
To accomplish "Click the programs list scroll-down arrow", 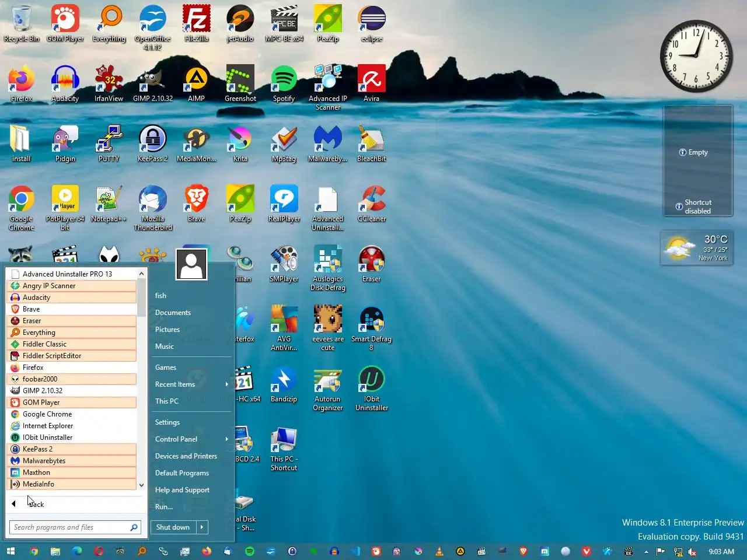I will 141,485.
